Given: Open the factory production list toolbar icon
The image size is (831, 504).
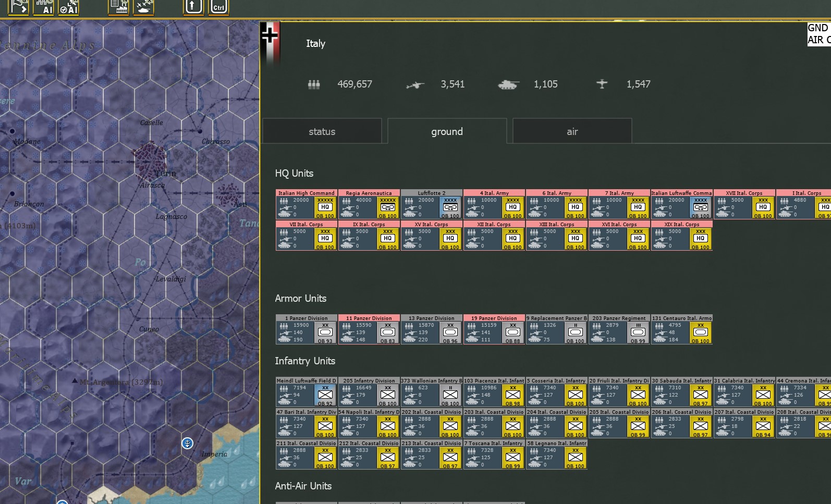Looking at the screenshot, I should pyautogui.click(x=118, y=7).
